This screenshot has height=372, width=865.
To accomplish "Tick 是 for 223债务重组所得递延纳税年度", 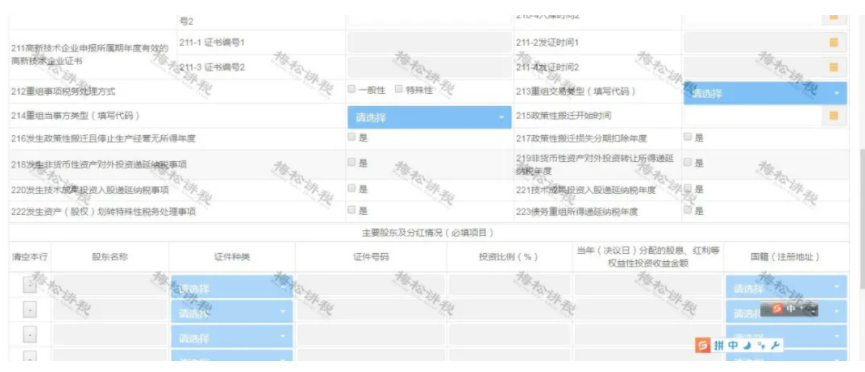I will click(x=687, y=210).
